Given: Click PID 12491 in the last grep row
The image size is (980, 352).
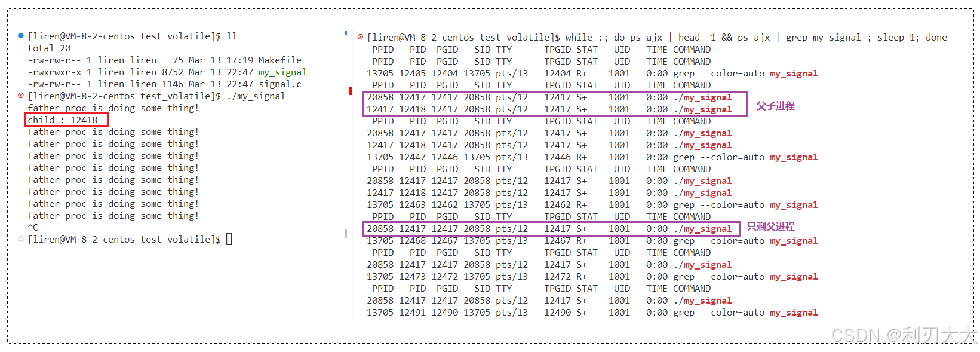Looking at the screenshot, I should 413,313.
